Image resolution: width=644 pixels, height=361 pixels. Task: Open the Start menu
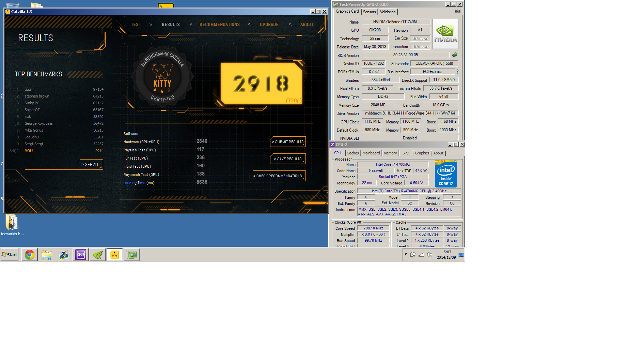[10, 255]
